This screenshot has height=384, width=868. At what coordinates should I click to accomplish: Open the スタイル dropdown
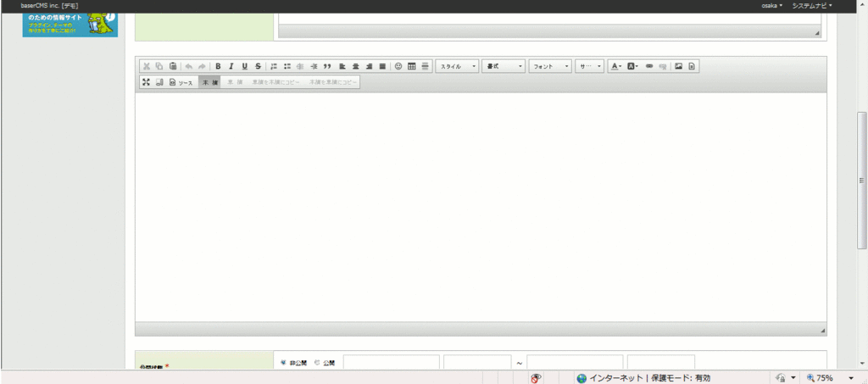coord(457,66)
